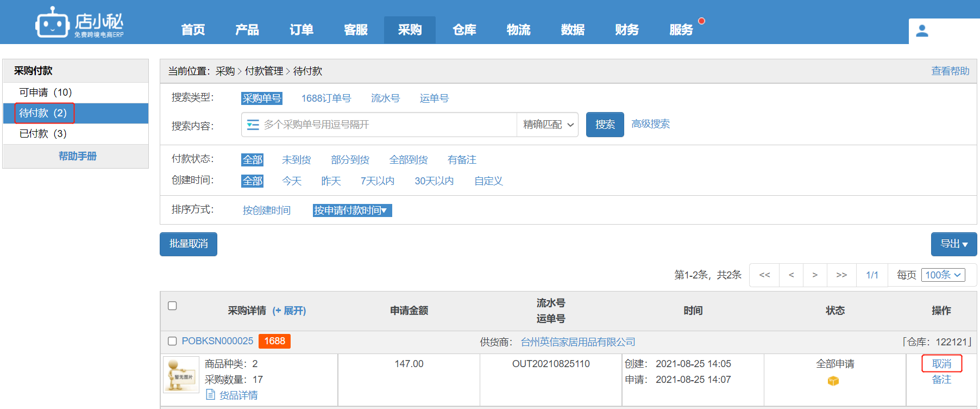Choose search type 运单号
The width and height of the screenshot is (980, 409).
pyautogui.click(x=434, y=98)
